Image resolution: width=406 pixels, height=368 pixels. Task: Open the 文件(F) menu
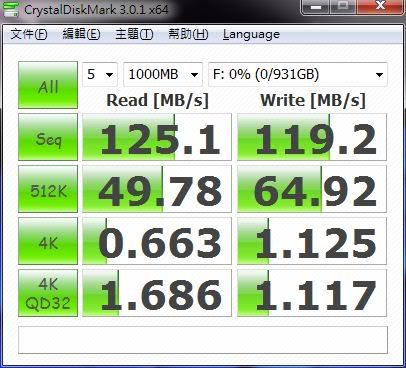pyautogui.click(x=29, y=34)
